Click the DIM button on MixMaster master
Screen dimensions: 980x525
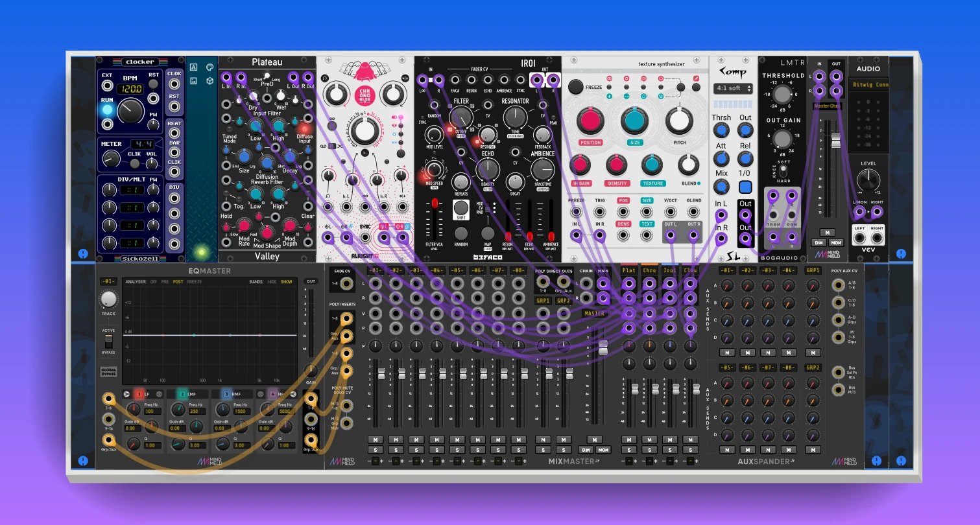[x=586, y=450]
